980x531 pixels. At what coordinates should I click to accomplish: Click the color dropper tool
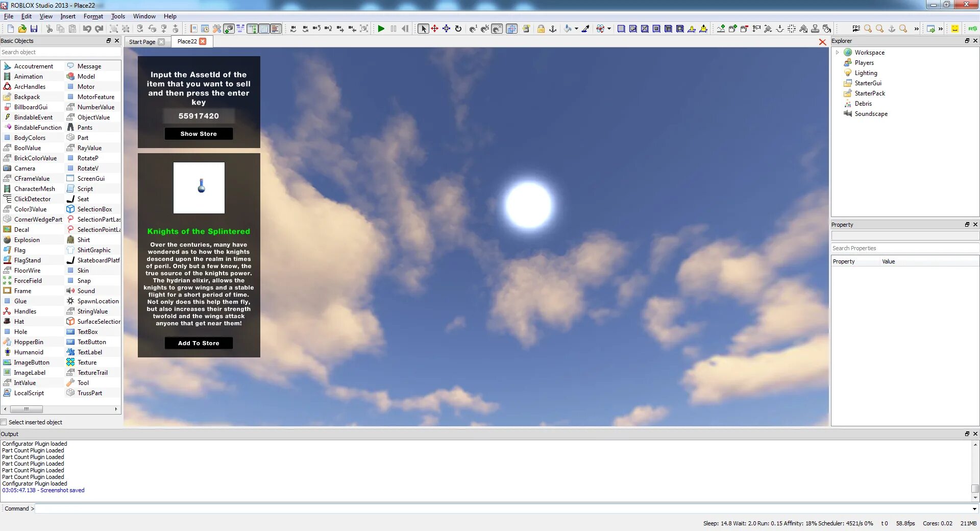585,29
